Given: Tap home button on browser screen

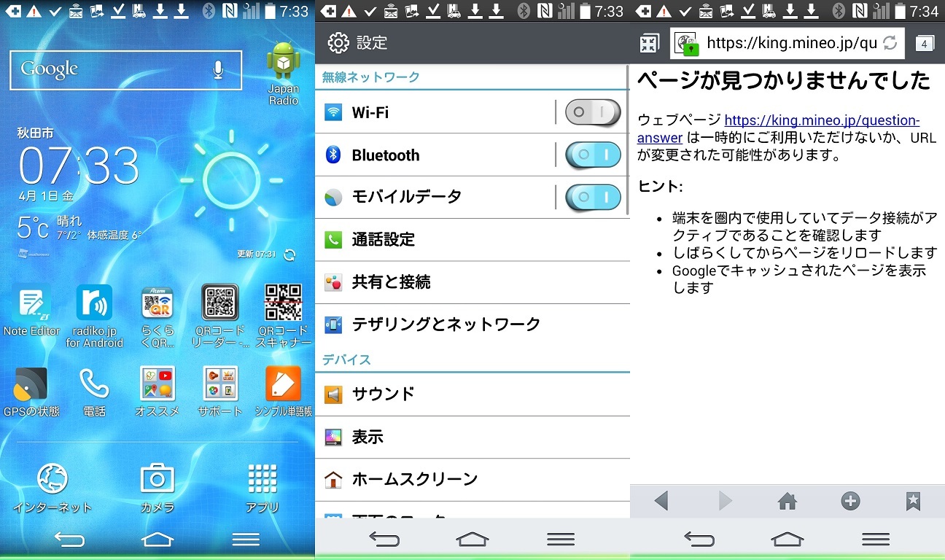Looking at the screenshot, I should point(787,540).
